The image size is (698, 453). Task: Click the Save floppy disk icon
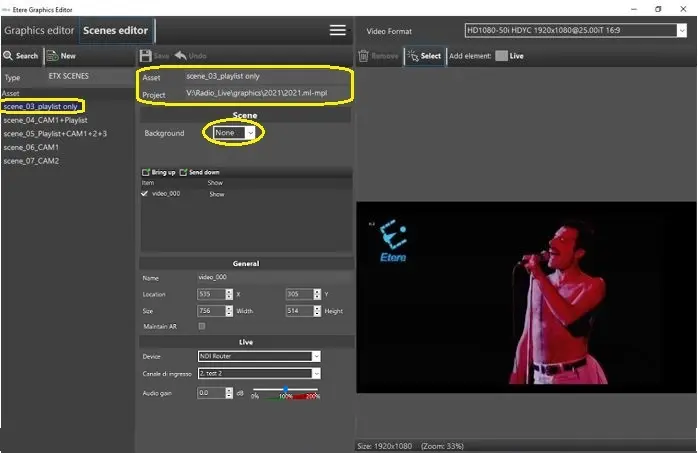coord(146,56)
